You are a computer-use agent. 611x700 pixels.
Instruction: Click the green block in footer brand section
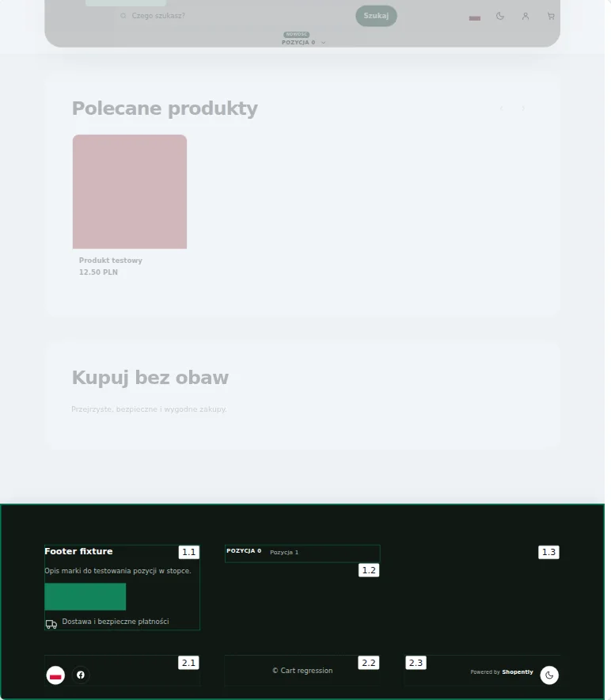click(85, 596)
